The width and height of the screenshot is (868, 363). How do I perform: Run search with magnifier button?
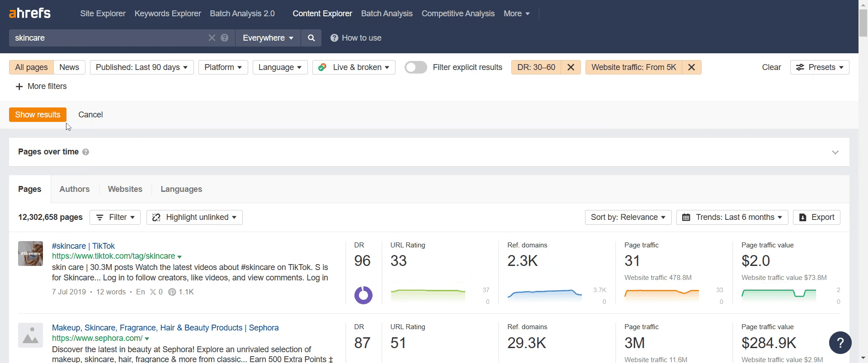311,38
